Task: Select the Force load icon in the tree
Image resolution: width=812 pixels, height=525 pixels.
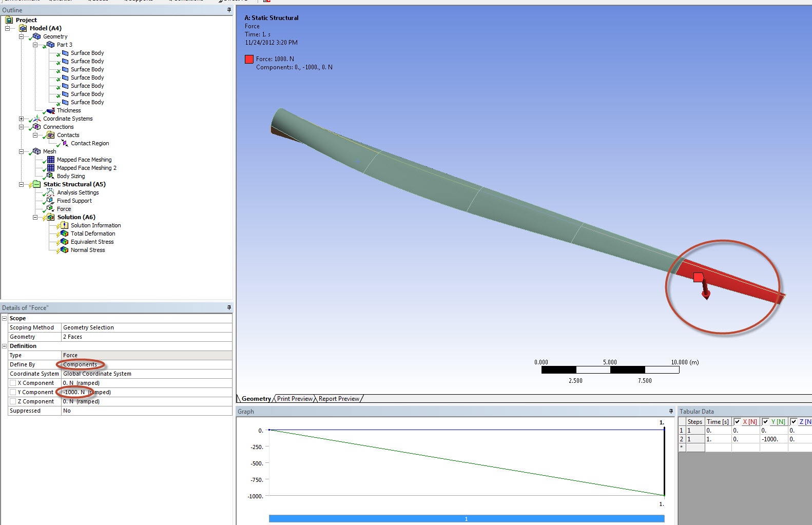Action: [x=50, y=209]
